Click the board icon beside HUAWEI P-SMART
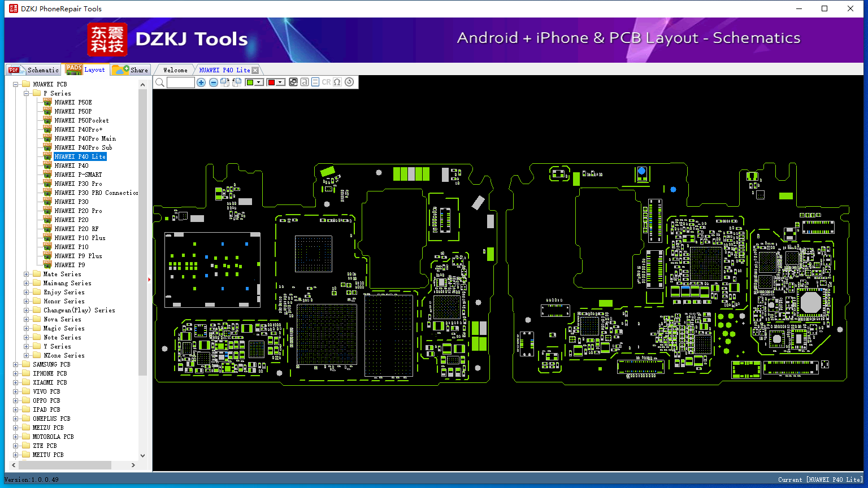The image size is (868, 488). (47, 175)
